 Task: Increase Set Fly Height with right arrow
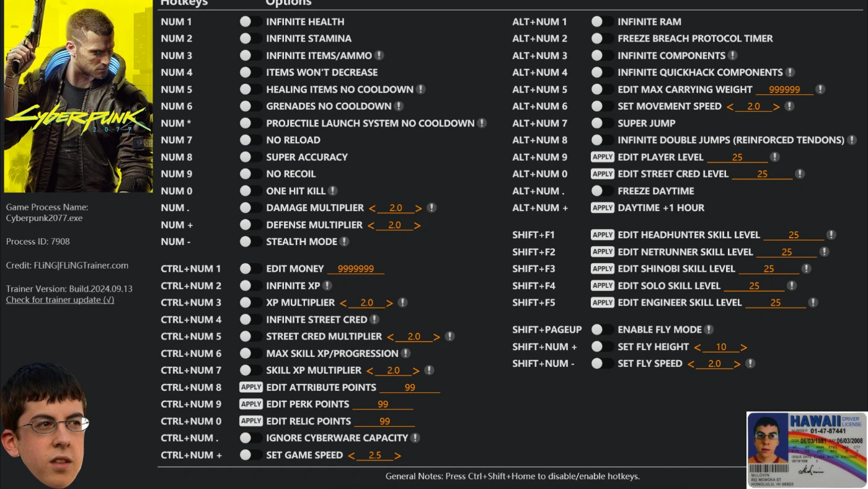click(743, 348)
